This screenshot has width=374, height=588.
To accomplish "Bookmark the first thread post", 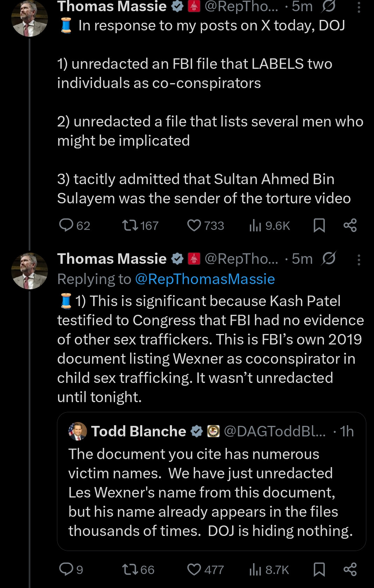I will [319, 225].
